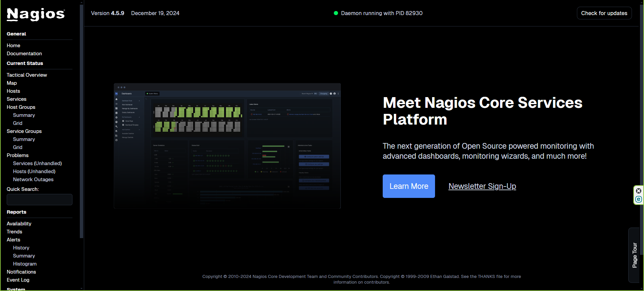Click the ESET 'e' icon
This screenshot has height=291, width=644.
pos(639,199)
